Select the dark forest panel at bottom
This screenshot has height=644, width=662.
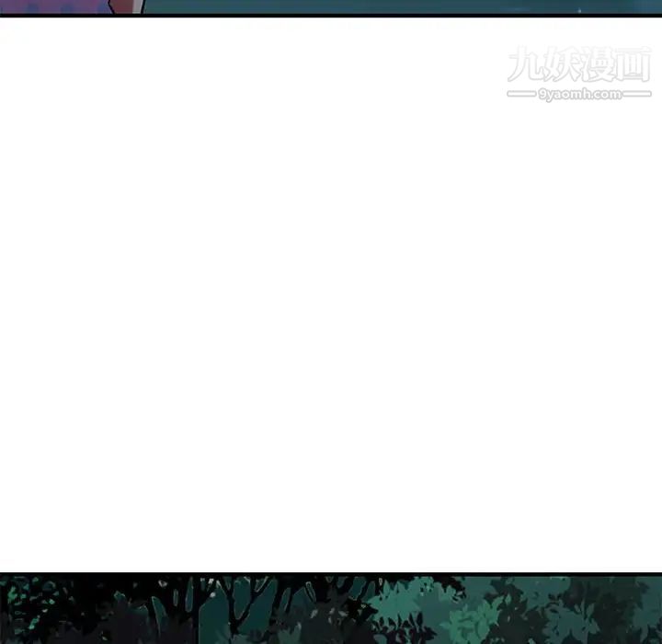coord(331,609)
